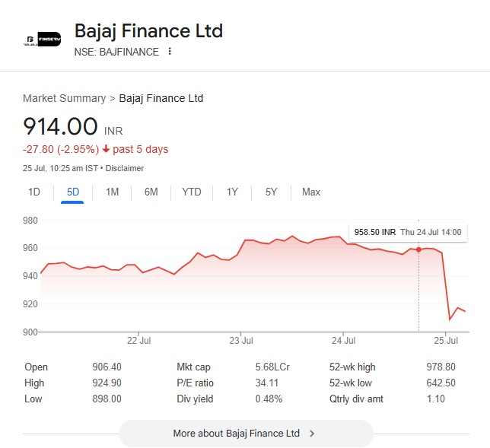
Task: Click the red data point on chart
Action: coord(418,249)
